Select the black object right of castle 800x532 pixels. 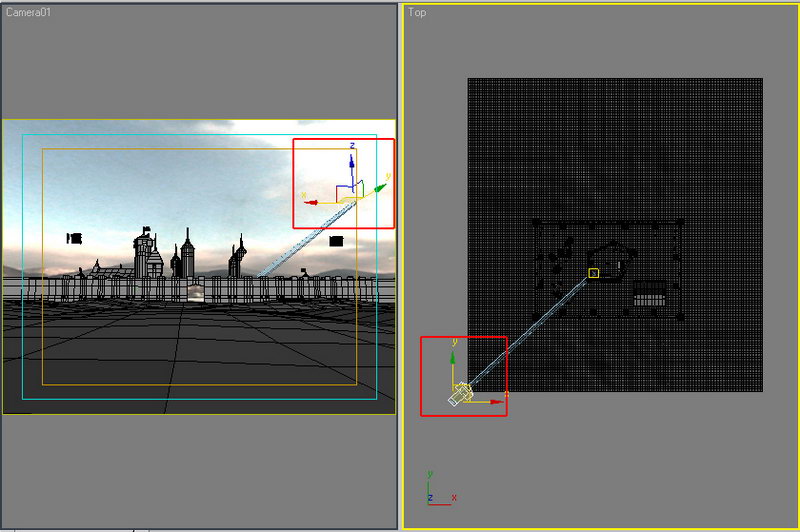[336, 241]
